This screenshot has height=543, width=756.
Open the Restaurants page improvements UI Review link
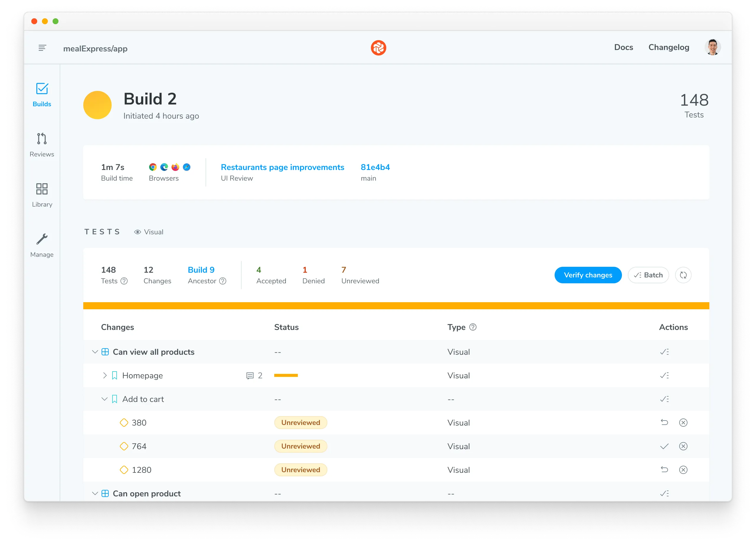(282, 167)
